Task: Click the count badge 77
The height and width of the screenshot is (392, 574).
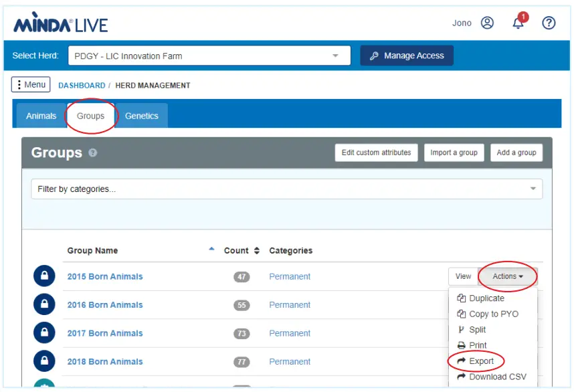Action: 242,362
